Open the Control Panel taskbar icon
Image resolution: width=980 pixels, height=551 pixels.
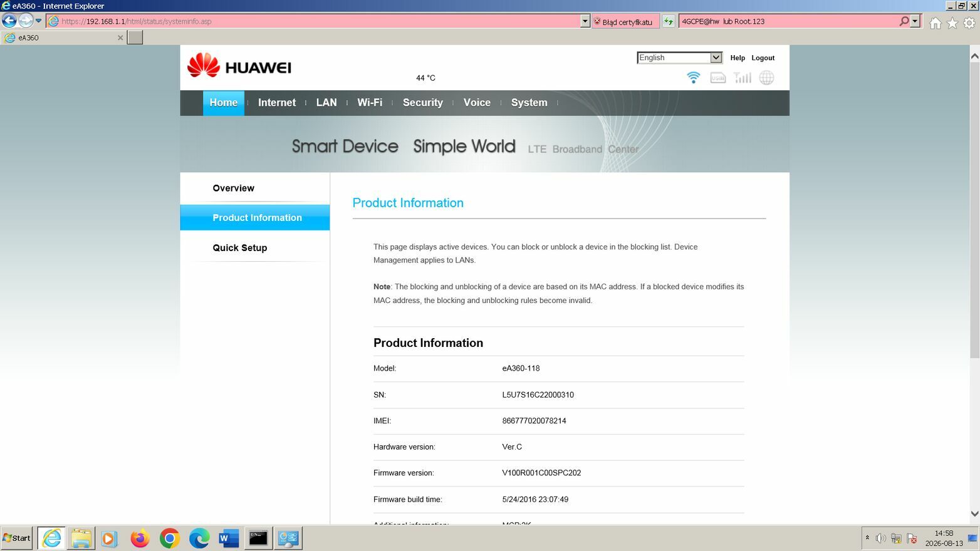pos(288,538)
